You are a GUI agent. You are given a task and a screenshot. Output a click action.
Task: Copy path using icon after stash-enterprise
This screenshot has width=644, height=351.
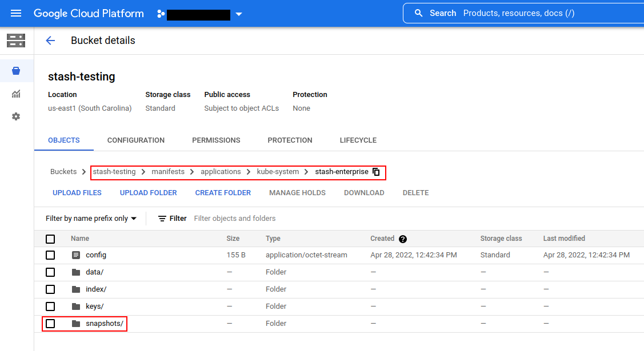(x=376, y=172)
